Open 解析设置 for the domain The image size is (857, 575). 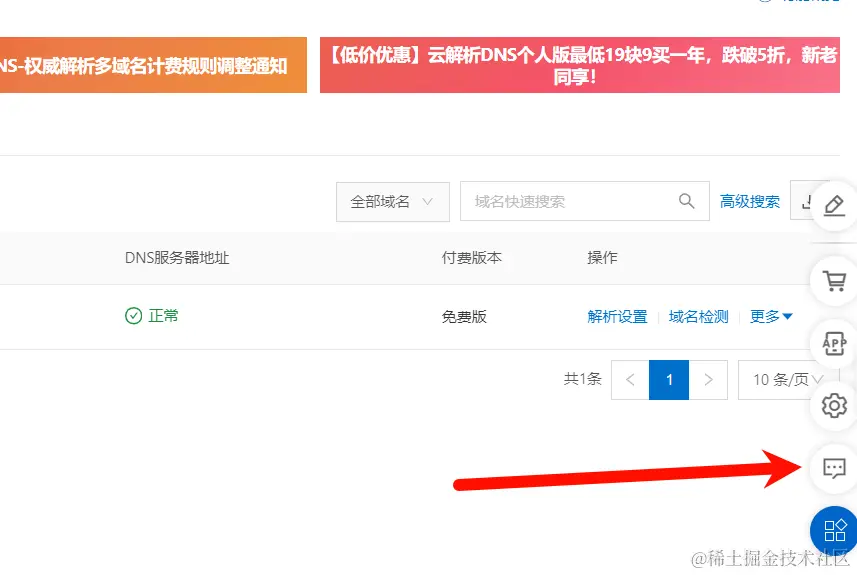[617, 316]
